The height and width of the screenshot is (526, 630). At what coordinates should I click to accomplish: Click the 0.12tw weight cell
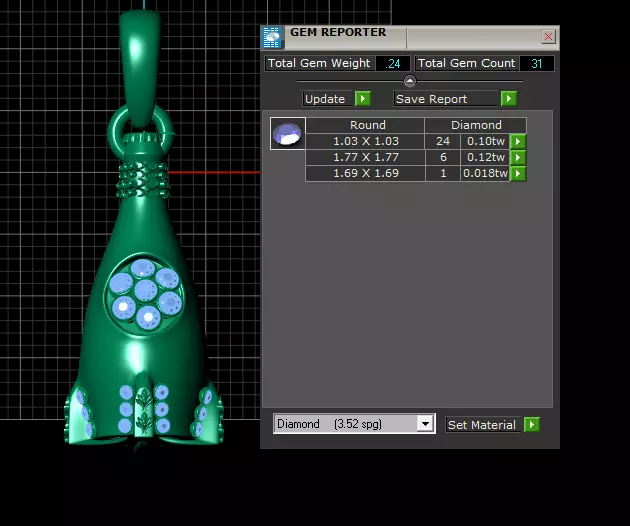pos(485,157)
